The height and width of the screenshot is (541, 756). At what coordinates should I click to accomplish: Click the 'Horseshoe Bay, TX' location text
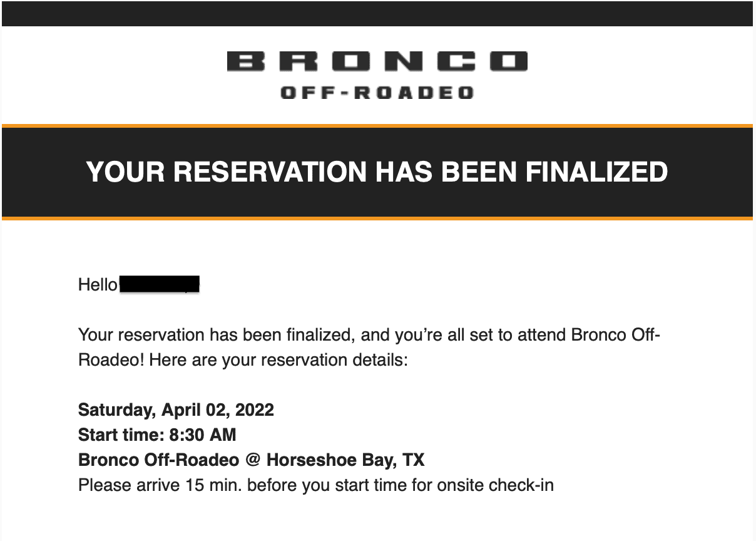pos(345,460)
